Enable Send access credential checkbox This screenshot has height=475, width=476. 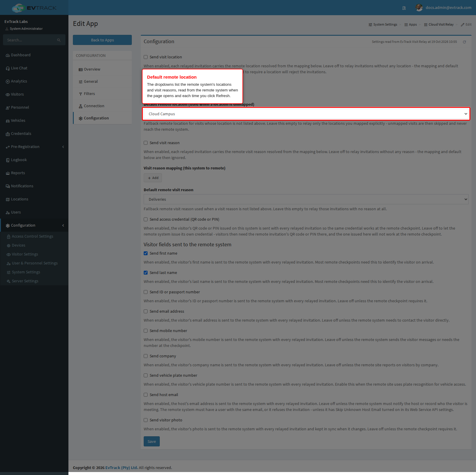click(146, 219)
